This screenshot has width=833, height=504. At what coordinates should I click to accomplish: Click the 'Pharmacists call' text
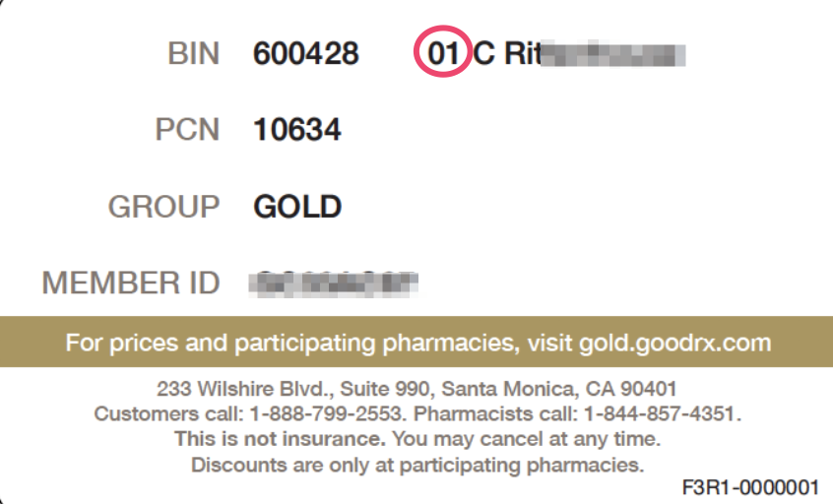(x=495, y=413)
